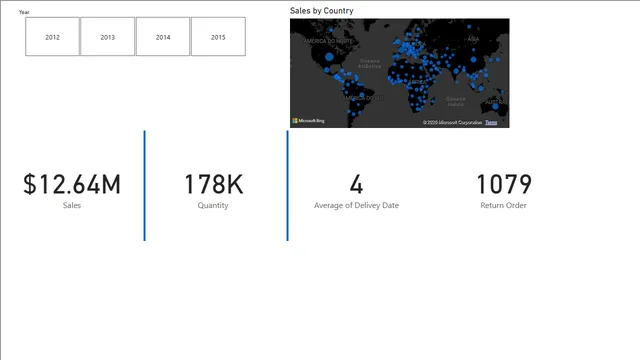Filter the report by year 2014
Image resolution: width=640 pixels, height=360 pixels.
click(x=163, y=36)
